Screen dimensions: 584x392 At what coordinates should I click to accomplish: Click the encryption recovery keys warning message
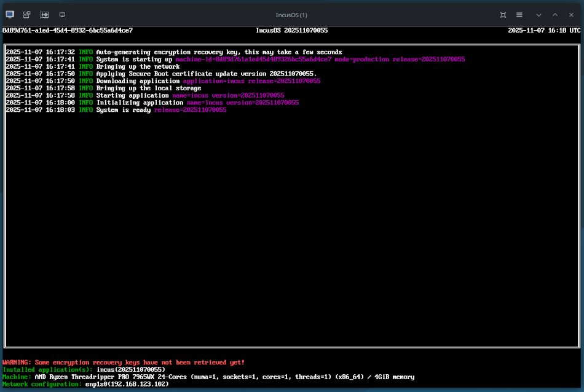pyautogui.click(x=123, y=362)
